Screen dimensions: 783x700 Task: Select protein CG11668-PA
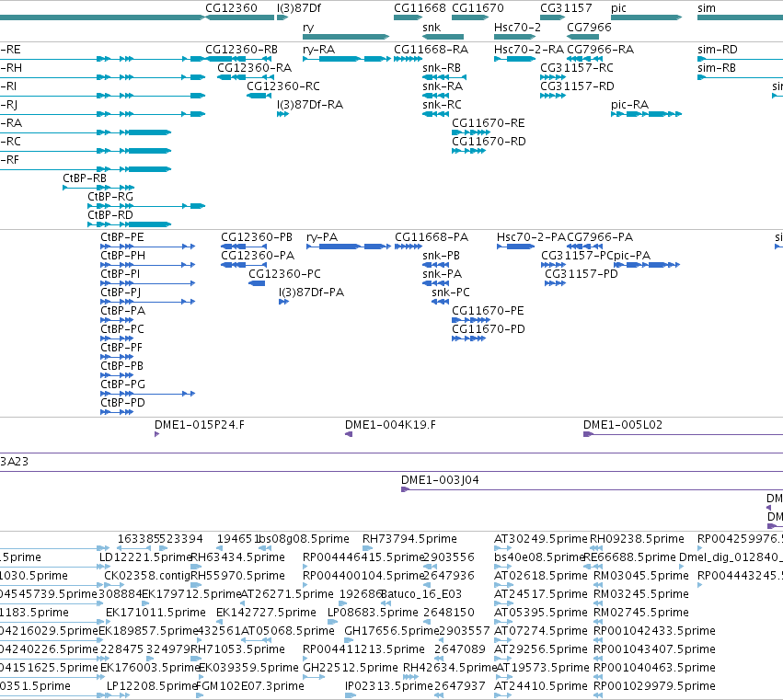[x=432, y=237]
